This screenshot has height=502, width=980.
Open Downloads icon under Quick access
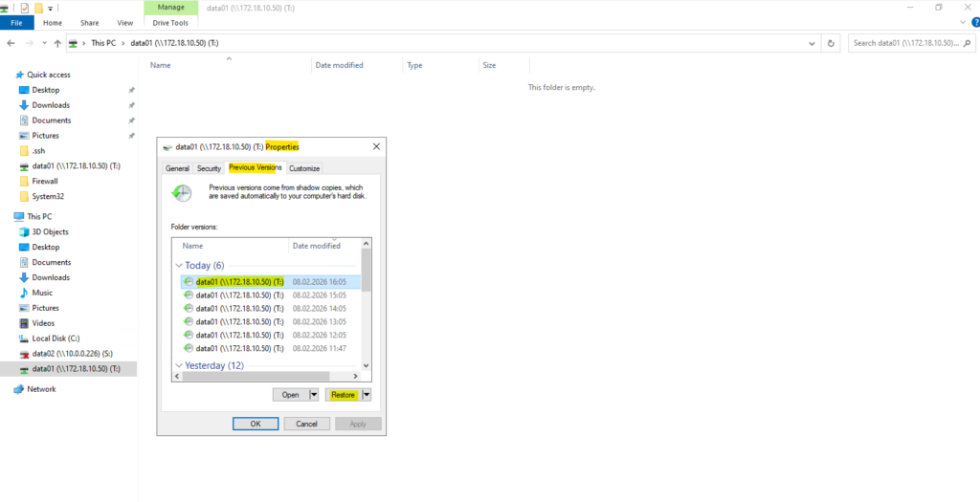pyautogui.click(x=24, y=105)
